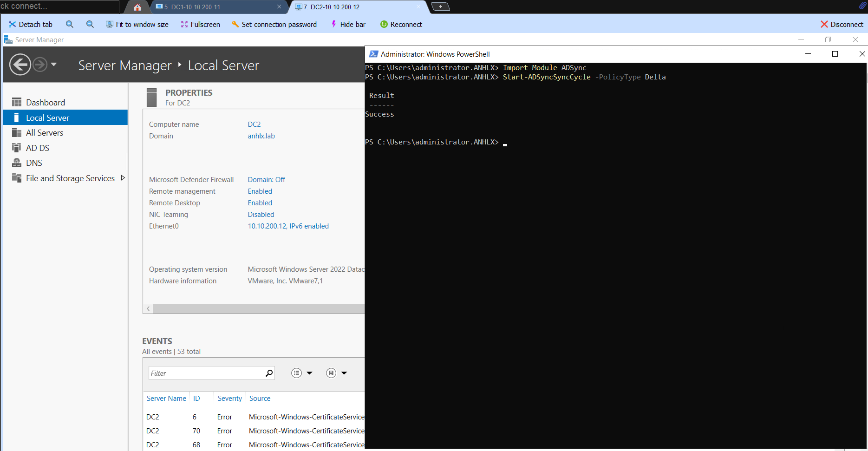
Task: Click the Properties server icon
Action: 151,98
